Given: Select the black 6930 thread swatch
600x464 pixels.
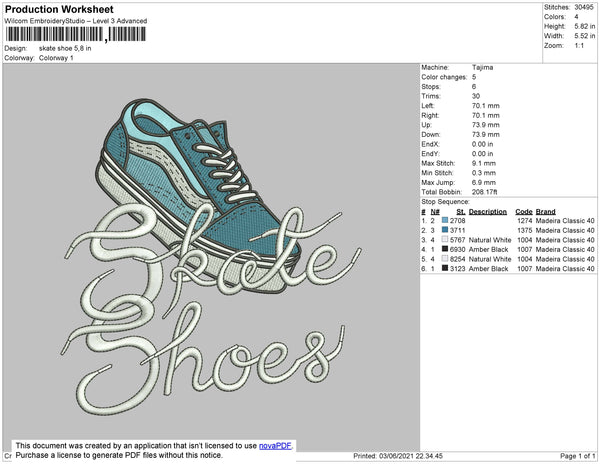Looking at the screenshot, I should click(445, 249).
